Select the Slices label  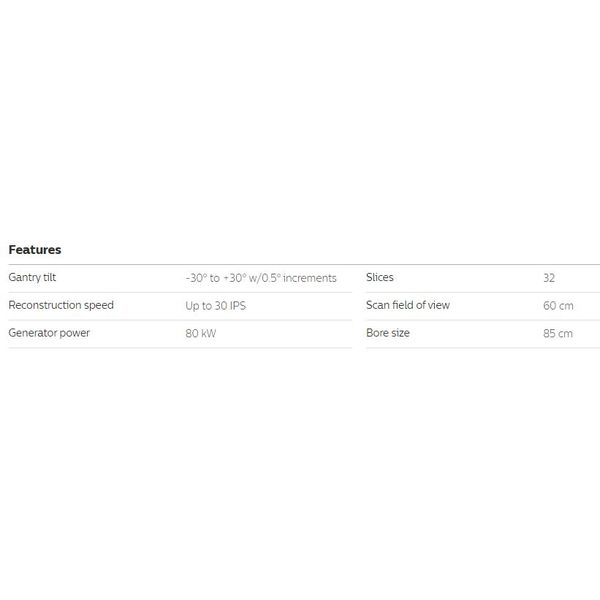380,277
